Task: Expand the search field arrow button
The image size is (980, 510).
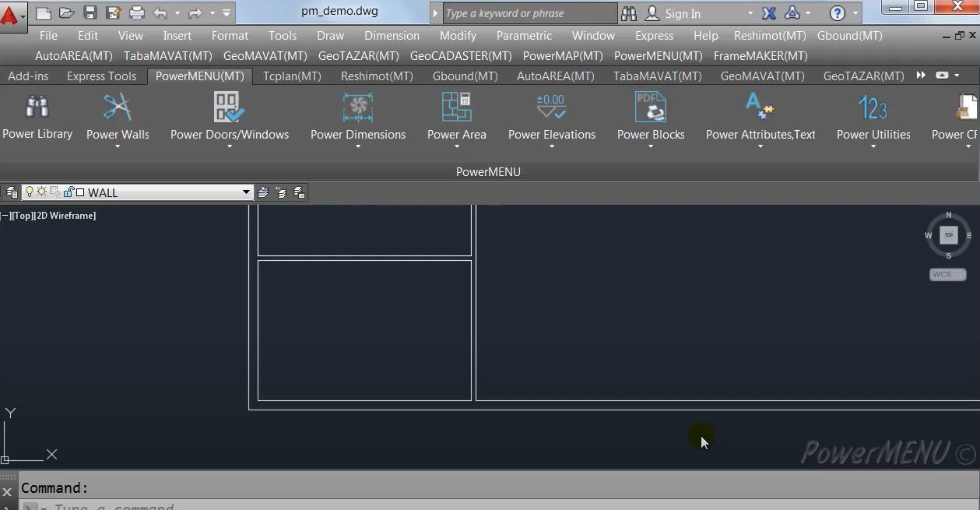Action: tap(436, 13)
